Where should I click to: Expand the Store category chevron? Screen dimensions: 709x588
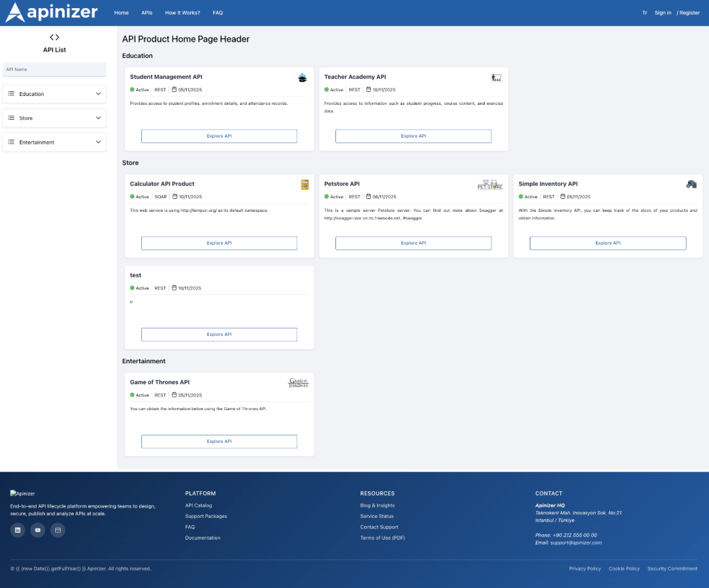coord(98,118)
